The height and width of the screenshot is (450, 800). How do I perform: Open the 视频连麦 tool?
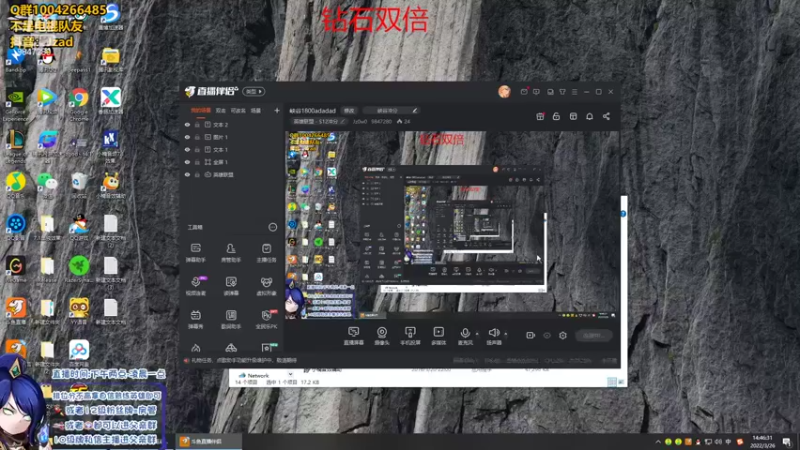(x=195, y=286)
